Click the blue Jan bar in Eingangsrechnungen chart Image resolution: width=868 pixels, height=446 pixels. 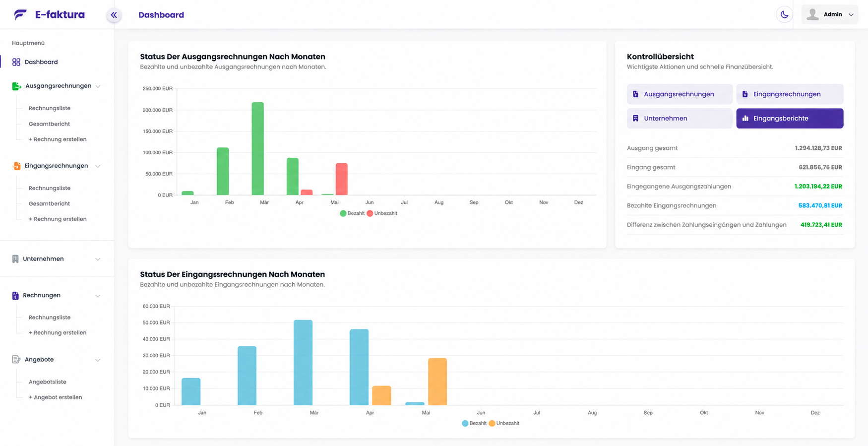[191, 391]
